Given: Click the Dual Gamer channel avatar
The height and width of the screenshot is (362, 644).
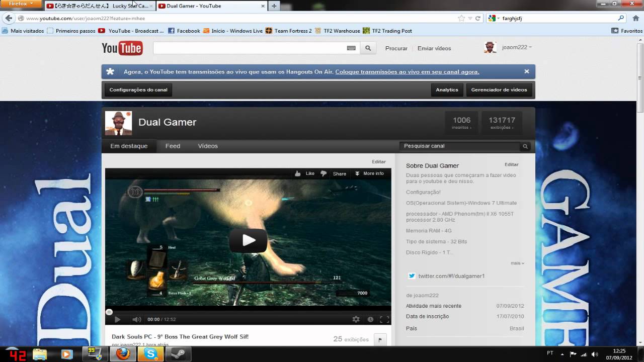Looking at the screenshot, I should (x=118, y=123).
